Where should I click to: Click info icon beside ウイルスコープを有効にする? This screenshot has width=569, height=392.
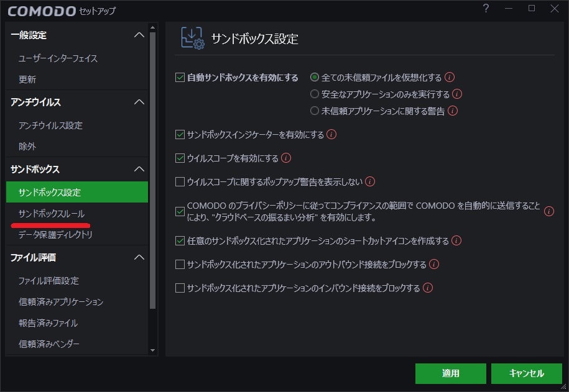click(x=286, y=158)
